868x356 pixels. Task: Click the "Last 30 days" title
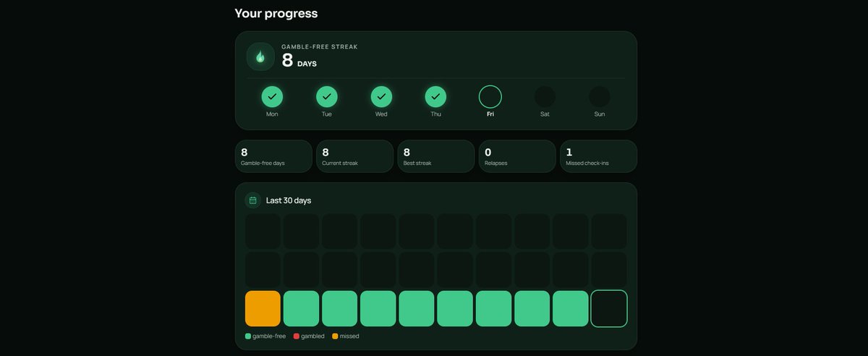click(289, 200)
